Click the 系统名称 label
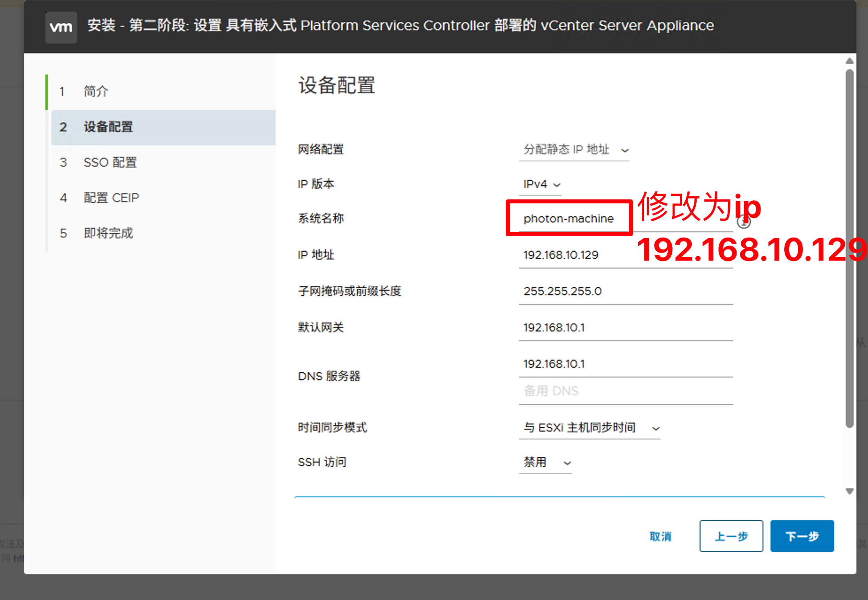The width and height of the screenshot is (868, 600). coord(321,218)
